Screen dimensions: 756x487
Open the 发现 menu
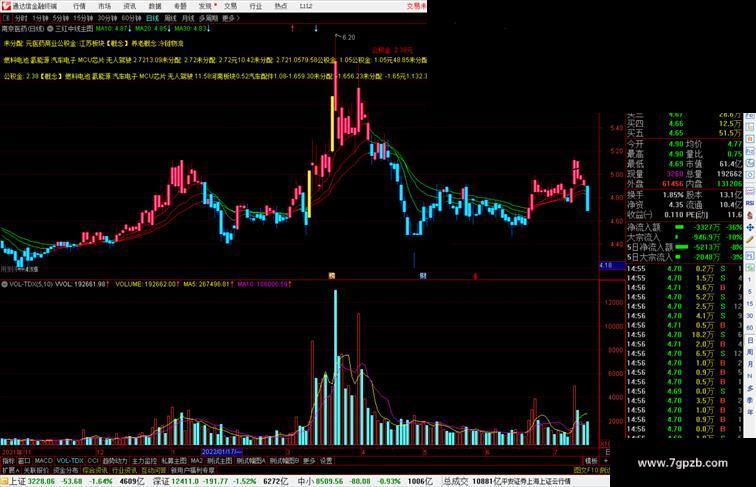205,6
